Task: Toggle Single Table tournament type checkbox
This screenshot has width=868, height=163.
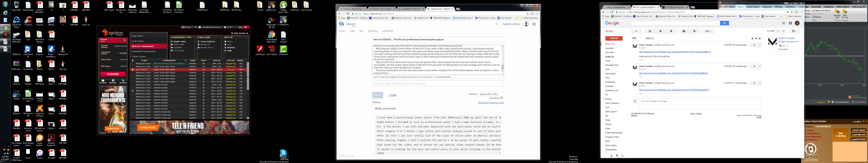Action: coord(172,42)
